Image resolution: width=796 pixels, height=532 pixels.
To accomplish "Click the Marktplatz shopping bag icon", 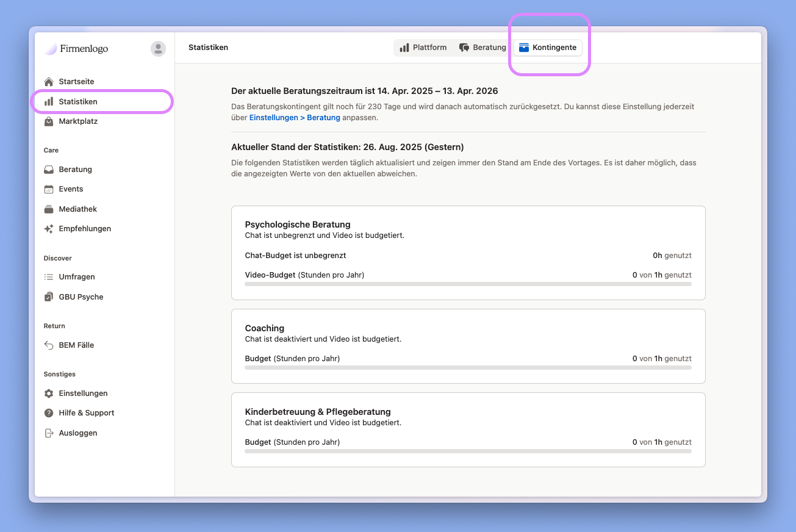I will pos(49,121).
